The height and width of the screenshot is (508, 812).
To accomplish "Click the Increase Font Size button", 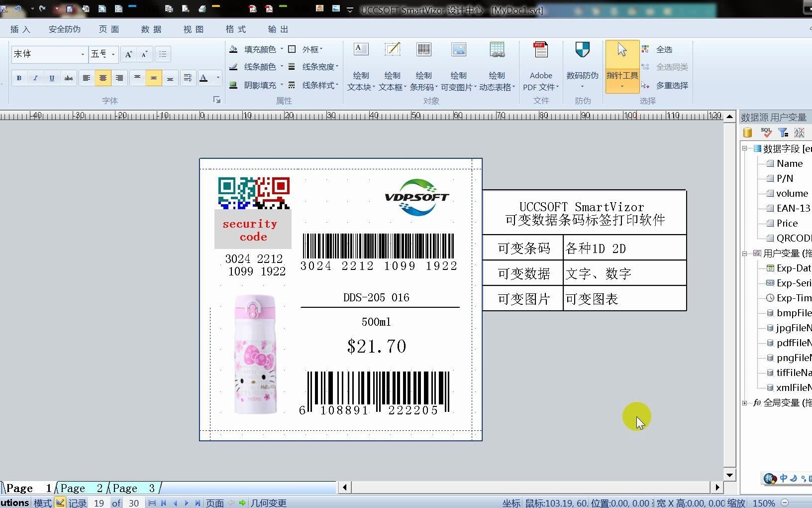I will 128,54.
